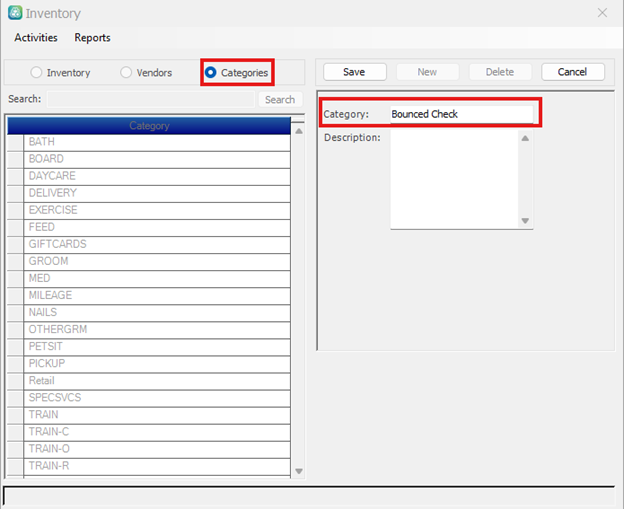624x509 pixels.
Task: Click the Category name input field
Action: click(460, 114)
